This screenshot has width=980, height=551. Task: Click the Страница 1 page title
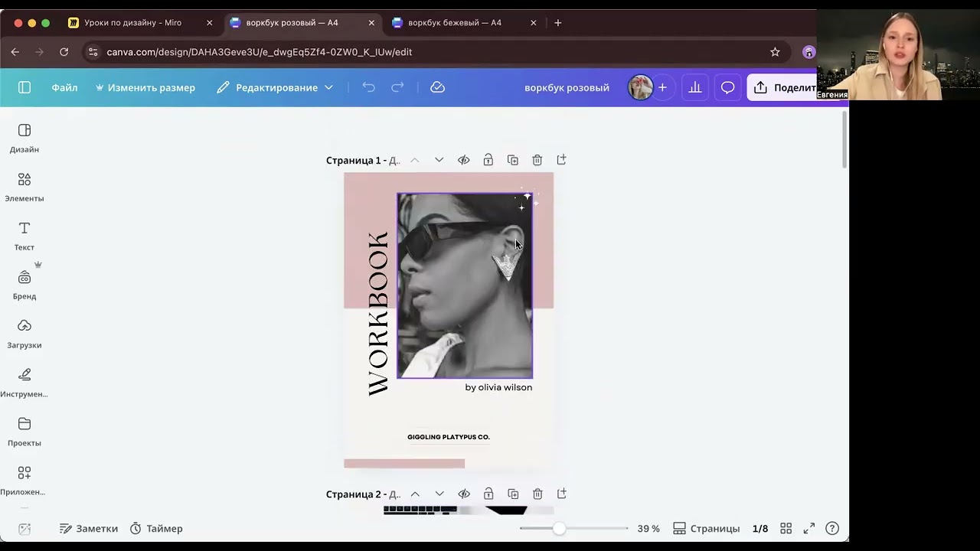pyautogui.click(x=363, y=160)
